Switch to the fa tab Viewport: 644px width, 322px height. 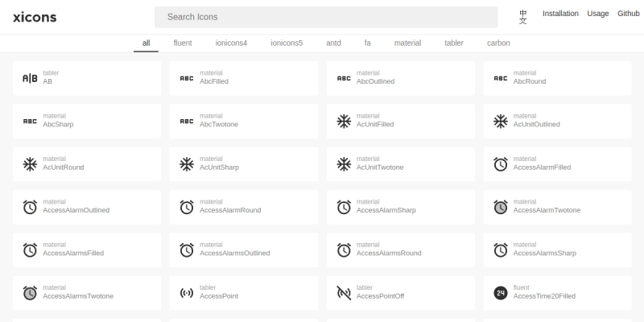click(x=368, y=43)
